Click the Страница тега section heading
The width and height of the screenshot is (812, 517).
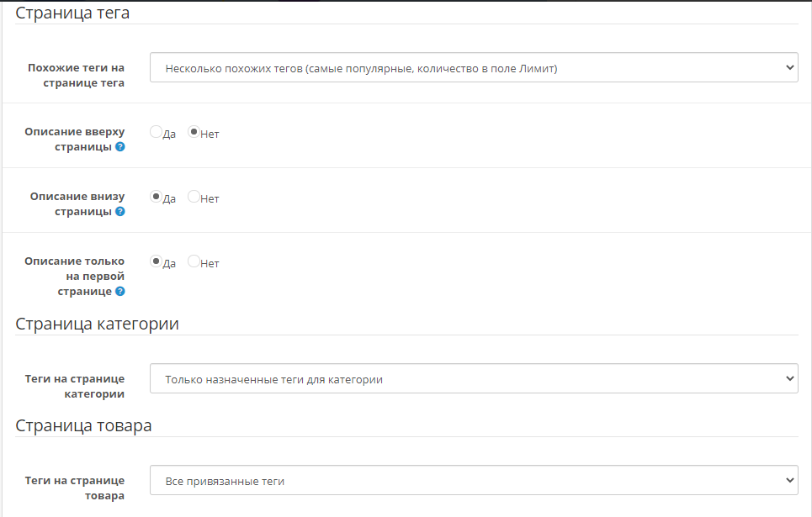(72, 13)
